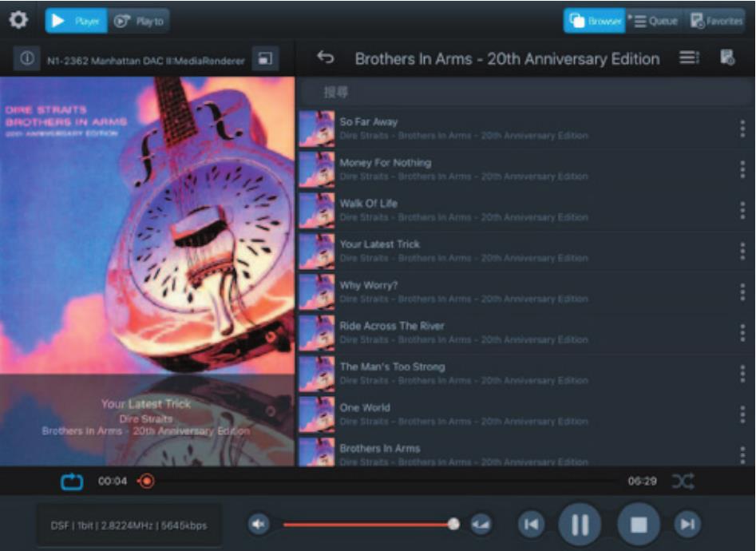Switch to the Queue tab
The image size is (756, 551).
coord(656,21)
